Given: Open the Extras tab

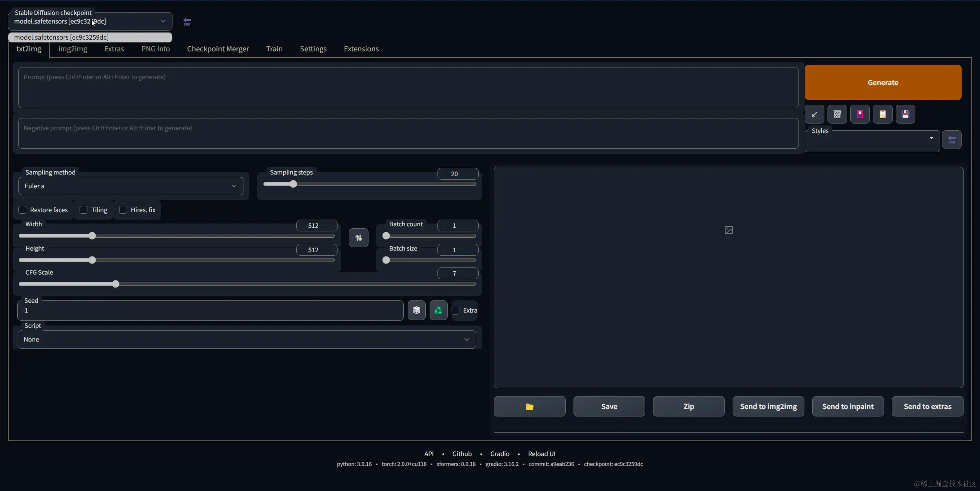Looking at the screenshot, I should [x=114, y=49].
